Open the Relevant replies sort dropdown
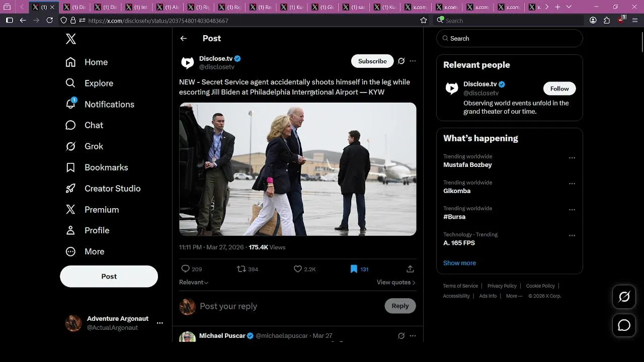 [194, 282]
